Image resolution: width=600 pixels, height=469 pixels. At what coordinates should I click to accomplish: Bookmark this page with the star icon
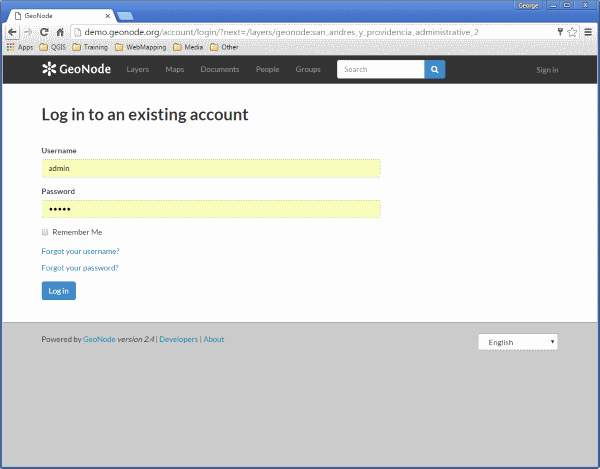pyautogui.click(x=572, y=32)
